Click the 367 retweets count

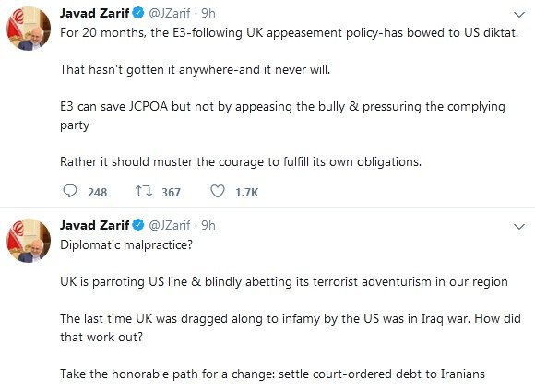point(171,193)
